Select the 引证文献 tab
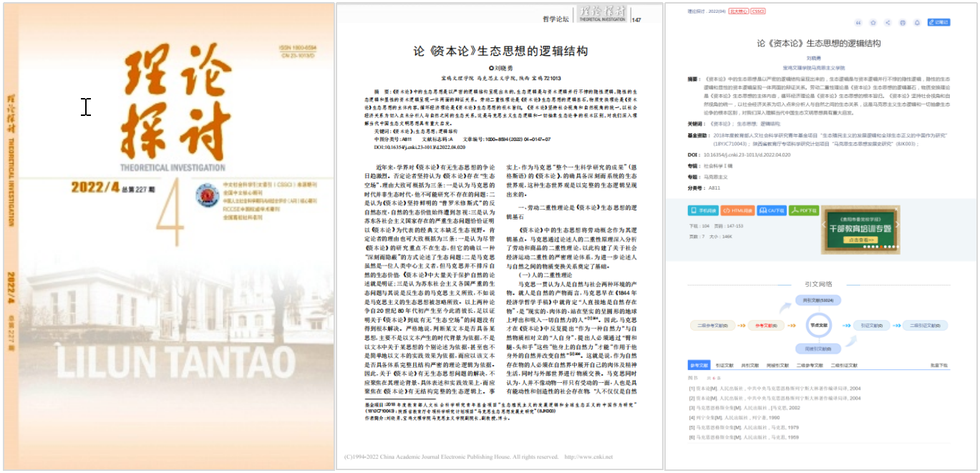This screenshot has height=473, width=980. [724, 365]
